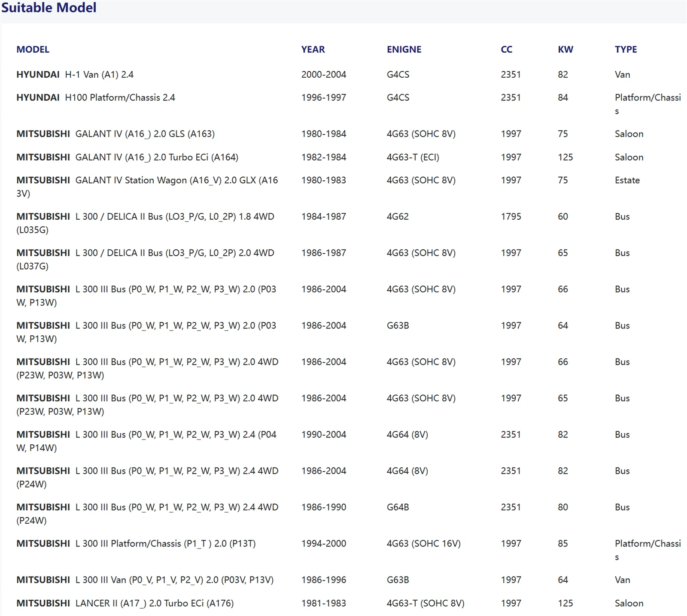Screen dimensions: 687x616
Task: Click KW value 85
Action: pos(563,543)
